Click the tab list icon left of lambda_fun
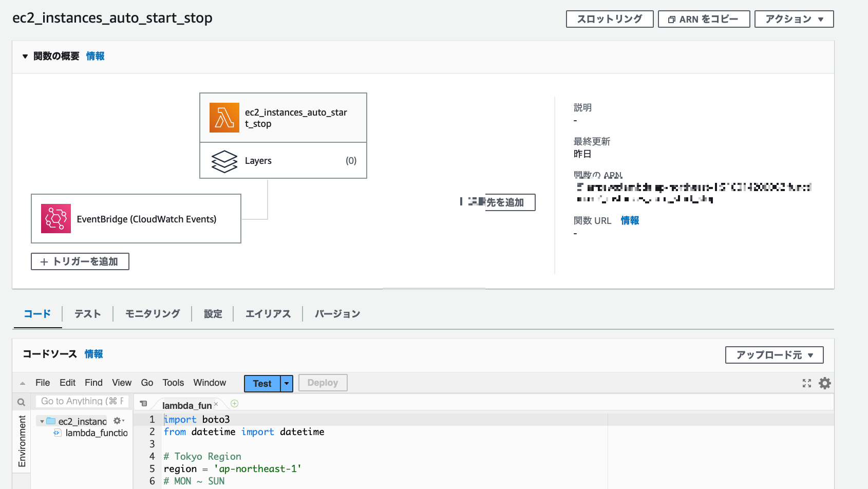 click(143, 404)
